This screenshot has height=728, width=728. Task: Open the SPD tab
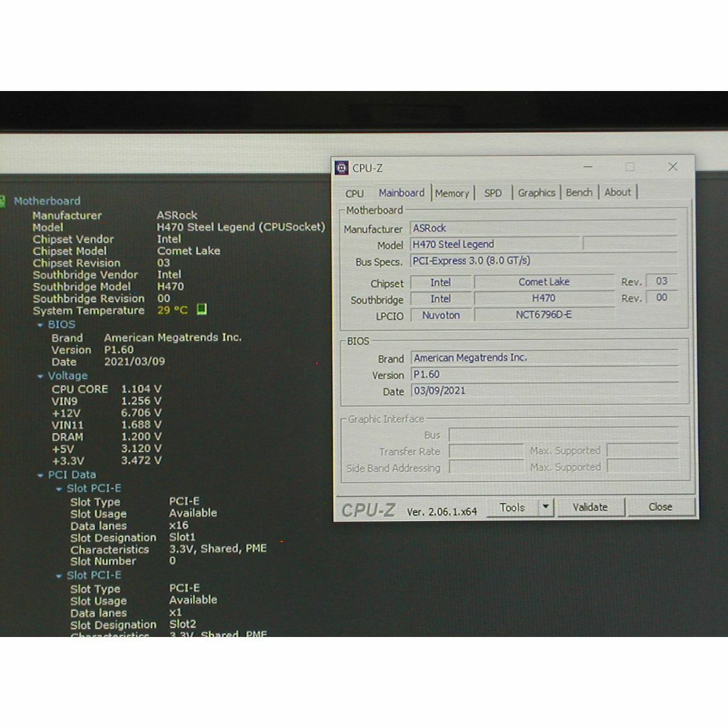coord(493,193)
